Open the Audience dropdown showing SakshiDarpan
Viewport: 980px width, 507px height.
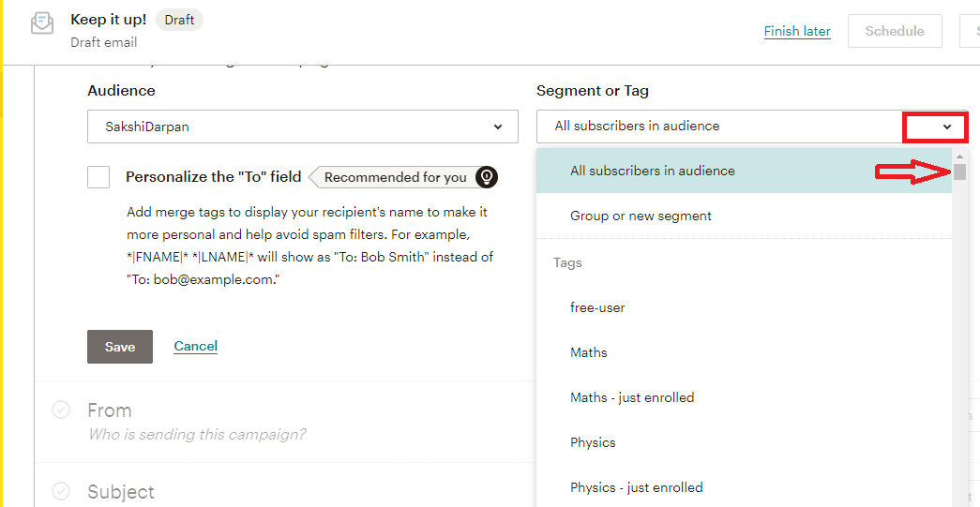[302, 127]
